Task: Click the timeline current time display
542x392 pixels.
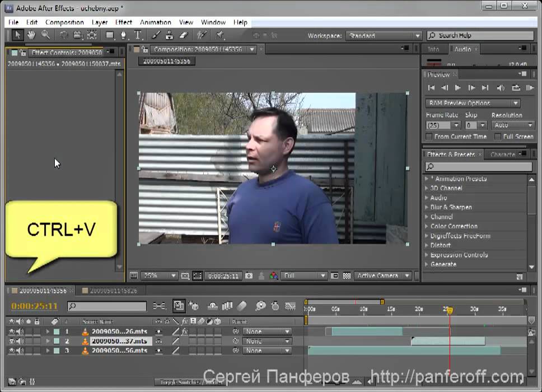Action: pyautogui.click(x=34, y=306)
